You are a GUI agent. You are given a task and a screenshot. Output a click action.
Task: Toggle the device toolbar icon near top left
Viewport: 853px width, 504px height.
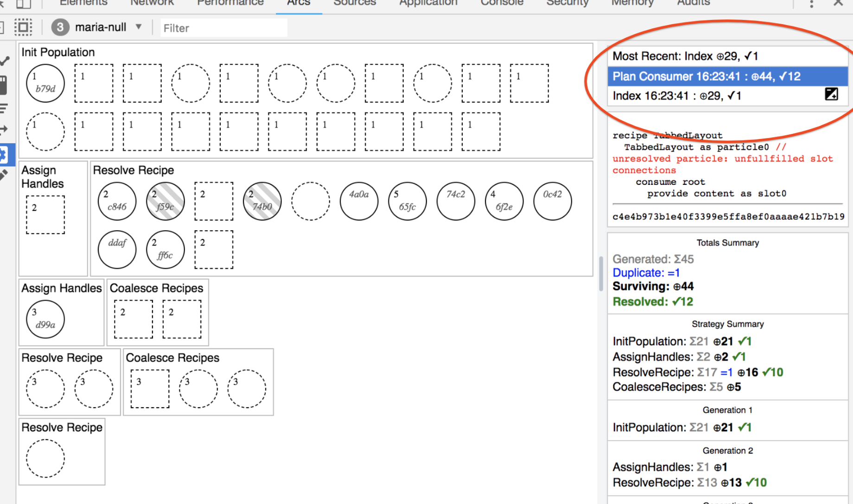coord(23,27)
